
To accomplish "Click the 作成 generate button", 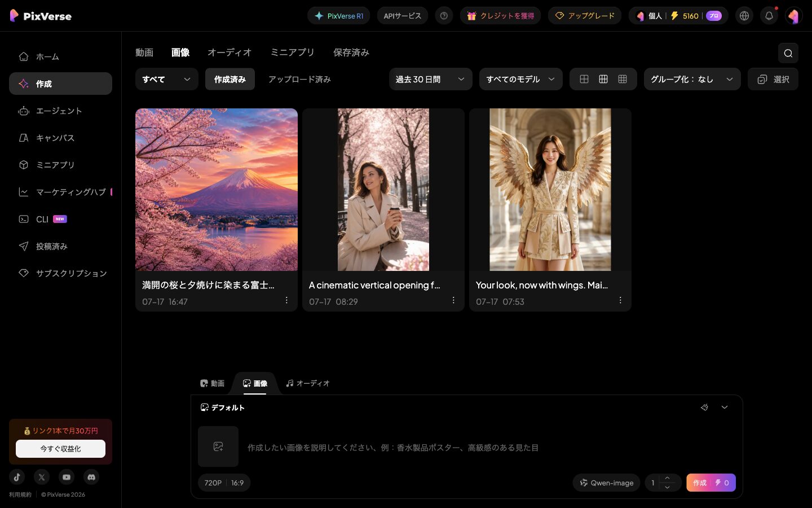I will [x=711, y=483].
